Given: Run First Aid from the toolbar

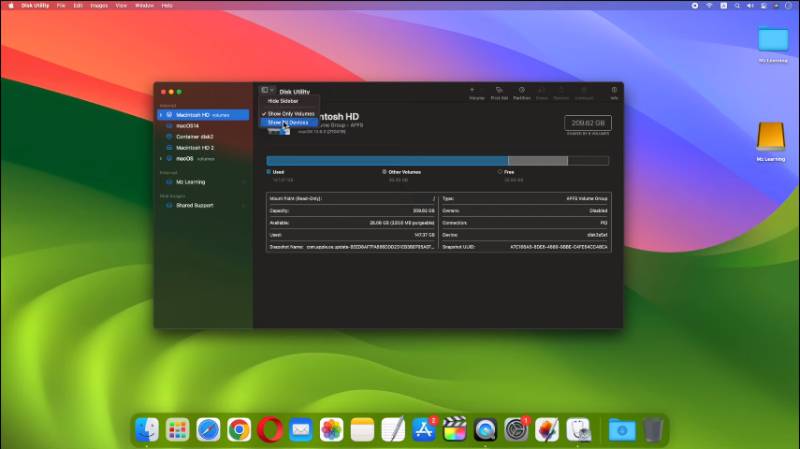Looking at the screenshot, I should click(x=499, y=92).
